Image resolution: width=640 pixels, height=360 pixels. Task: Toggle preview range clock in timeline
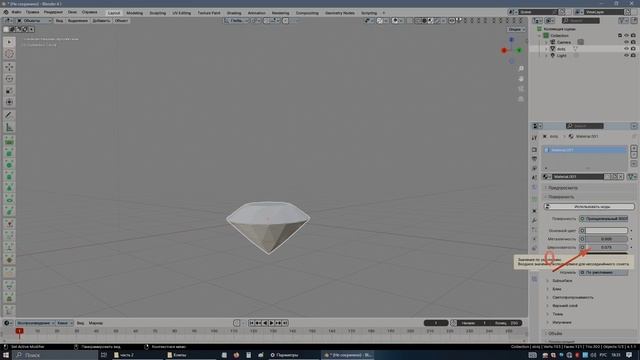coord(453,323)
